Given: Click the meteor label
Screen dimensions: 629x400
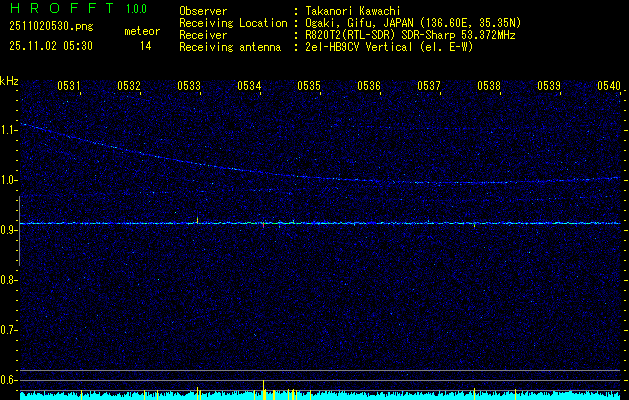Looking at the screenshot, I should pos(142,31).
